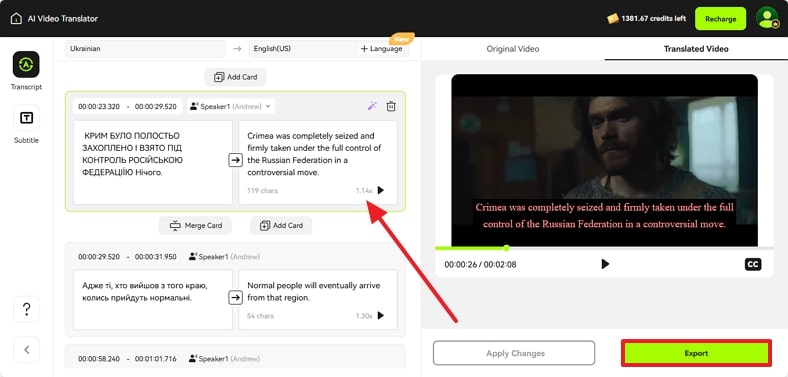Click the 00:01:01.716 end timestamp

click(155, 358)
